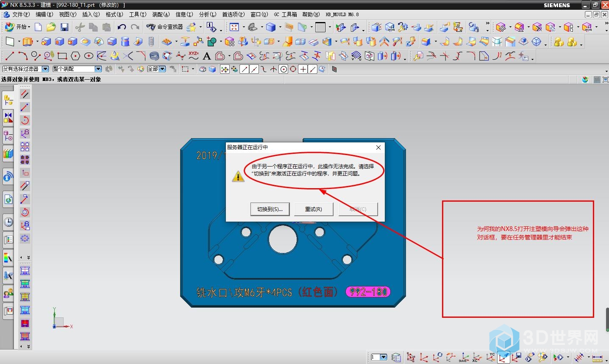Open the GC 工具箱 menu
The width and height of the screenshot is (609, 364).
click(285, 14)
